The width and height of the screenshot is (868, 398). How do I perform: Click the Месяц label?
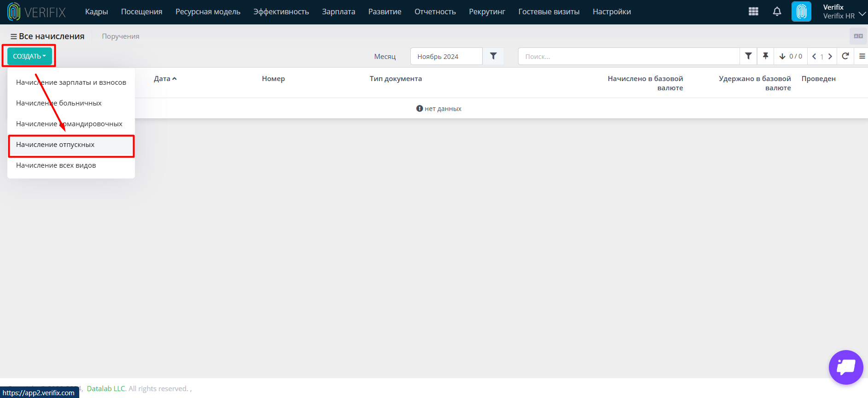385,57
